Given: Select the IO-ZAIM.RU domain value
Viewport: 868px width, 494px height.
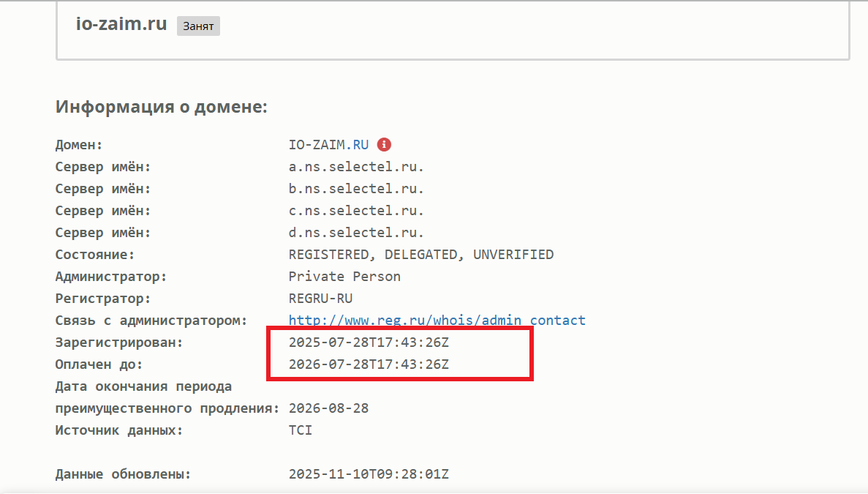Looking at the screenshot, I should point(328,145).
